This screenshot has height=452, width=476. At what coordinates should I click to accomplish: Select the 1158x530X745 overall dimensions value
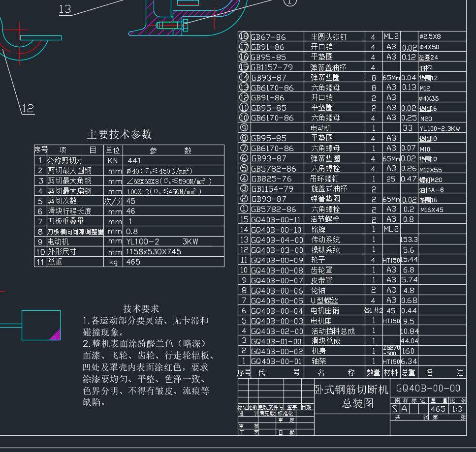coord(154,252)
